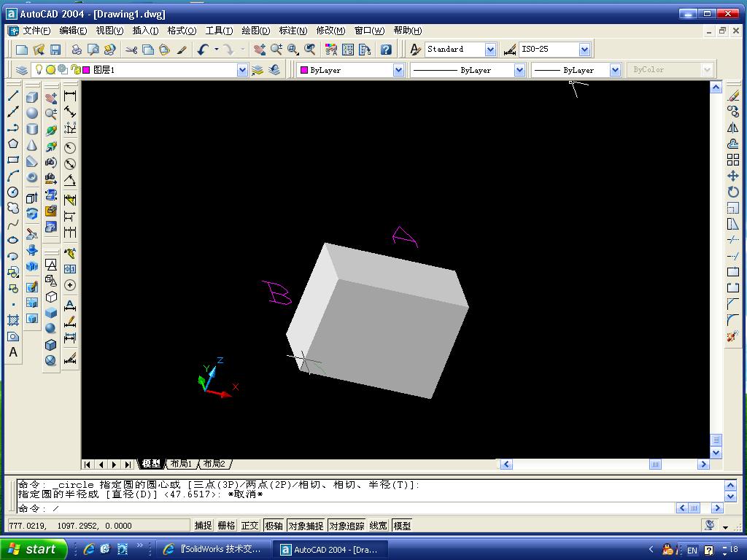
Task: Click the magenta layer color swatch
Action: (86, 70)
